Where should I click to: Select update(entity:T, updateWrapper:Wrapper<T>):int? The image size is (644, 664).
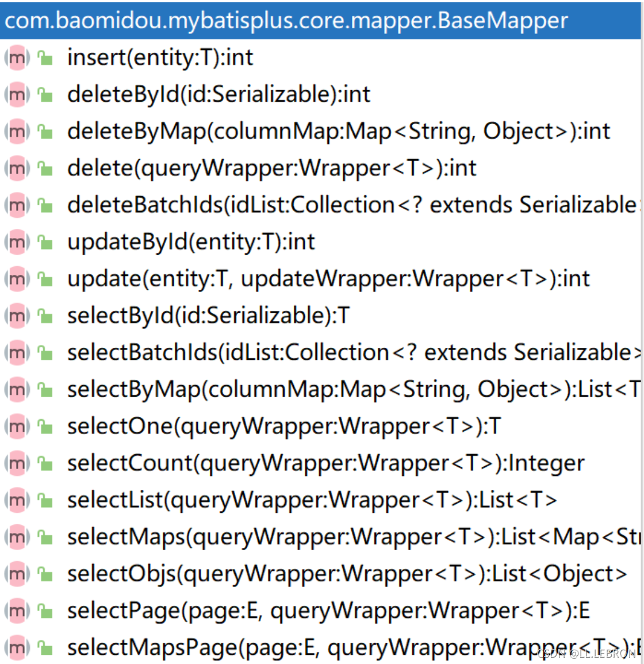328,279
